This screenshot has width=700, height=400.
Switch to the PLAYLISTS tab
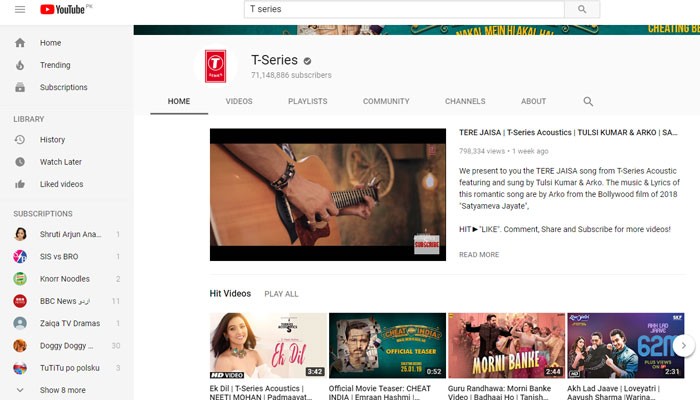307,101
